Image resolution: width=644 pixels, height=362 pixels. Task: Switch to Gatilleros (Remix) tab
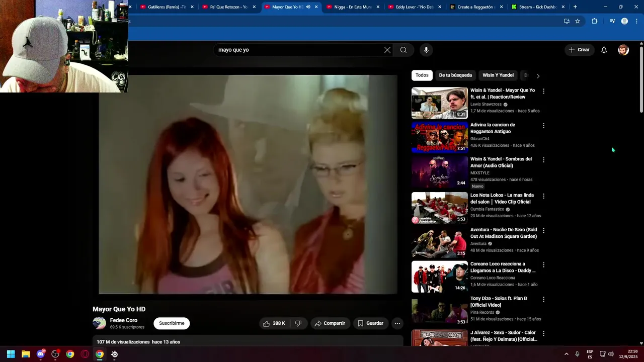(x=162, y=7)
